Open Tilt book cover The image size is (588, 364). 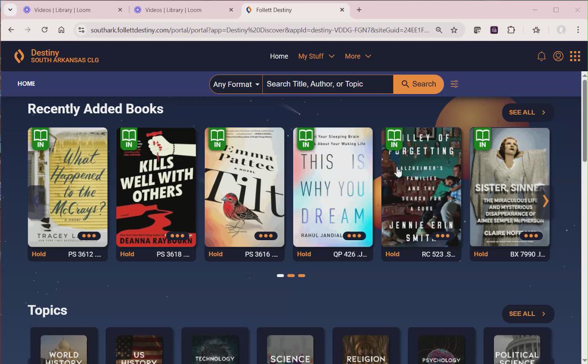click(x=245, y=187)
